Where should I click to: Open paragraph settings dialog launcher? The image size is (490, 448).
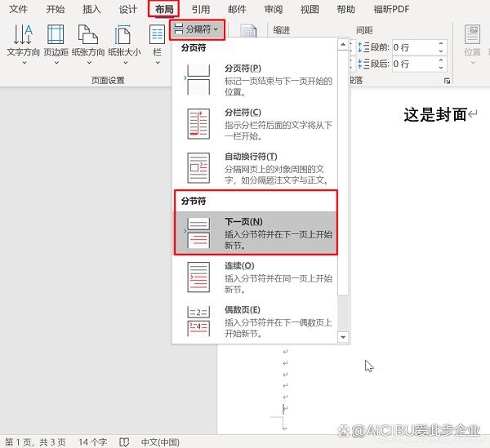click(448, 81)
